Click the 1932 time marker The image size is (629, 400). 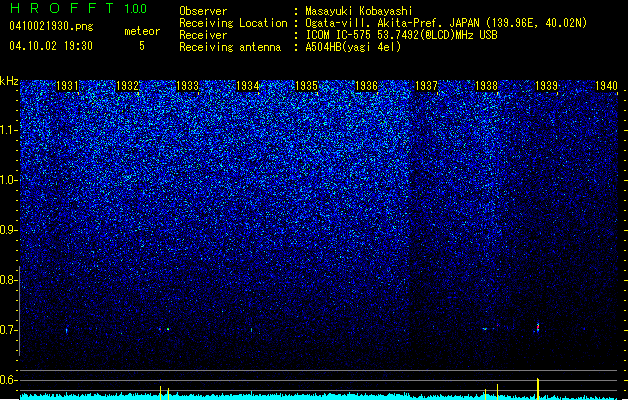click(127, 86)
